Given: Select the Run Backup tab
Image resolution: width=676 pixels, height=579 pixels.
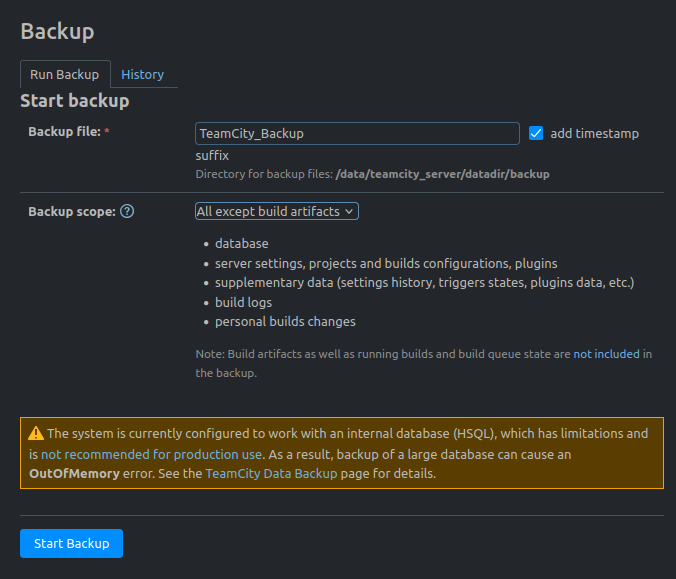Looking at the screenshot, I should pyautogui.click(x=65, y=74).
